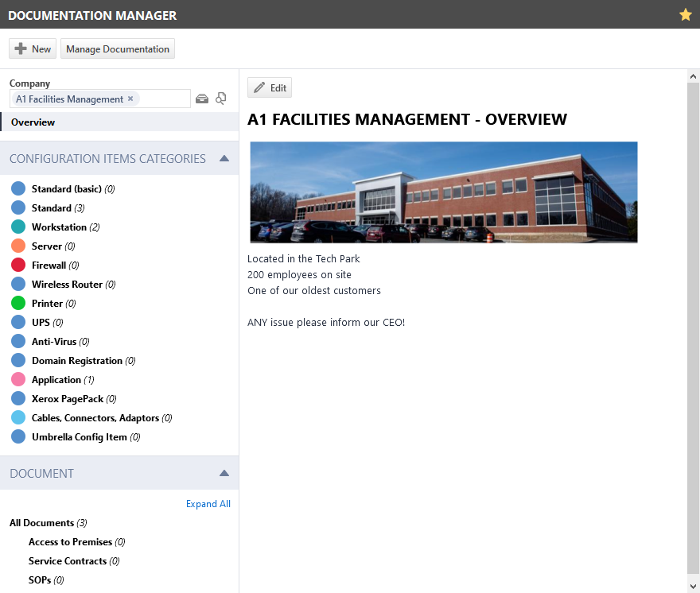Open Domain Registration (0) category
The height and width of the screenshot is (593, 700).
(x=84, y=361)
